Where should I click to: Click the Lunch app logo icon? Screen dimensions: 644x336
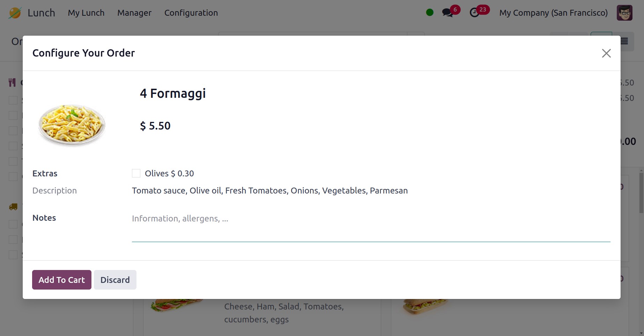point(15,13)
